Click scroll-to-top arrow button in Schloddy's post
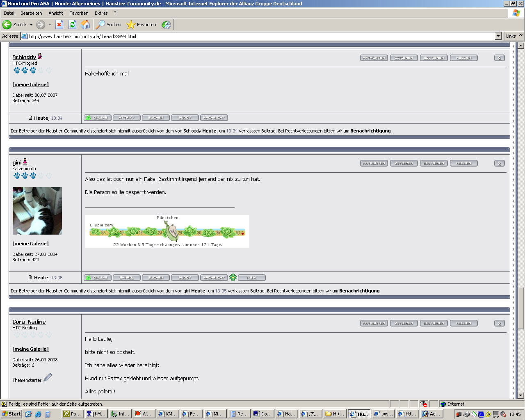Screen dimensions: 525x420 (x=499, y=58)
